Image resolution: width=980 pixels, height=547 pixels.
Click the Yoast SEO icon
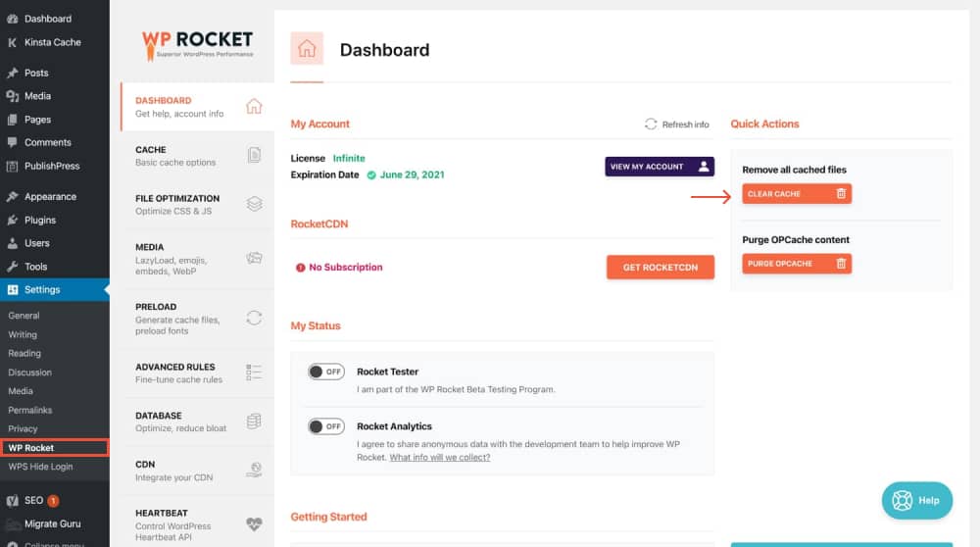click(x=13, y=500)
